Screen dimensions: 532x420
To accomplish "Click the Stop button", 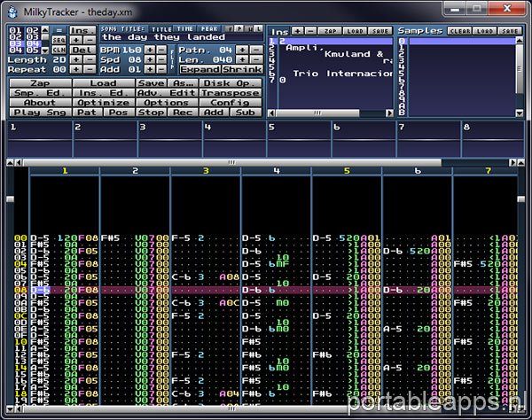I will (152, 113).
